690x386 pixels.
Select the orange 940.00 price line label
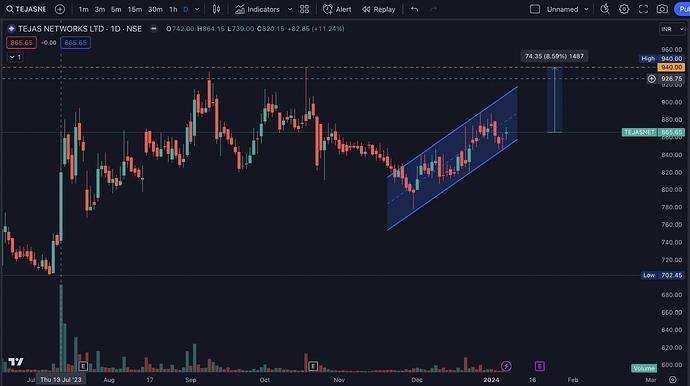coord(671,67)
